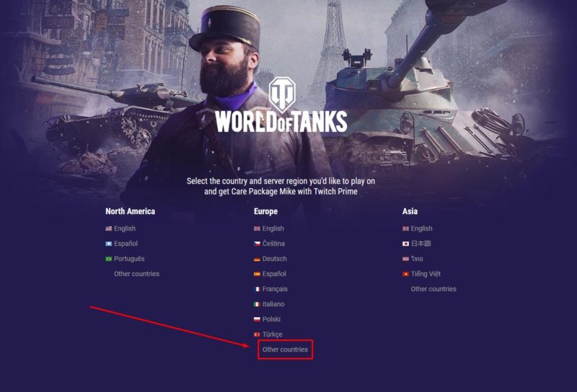
Task: Click the Turkish flag next to Türkçe
Action: [257, 334]
